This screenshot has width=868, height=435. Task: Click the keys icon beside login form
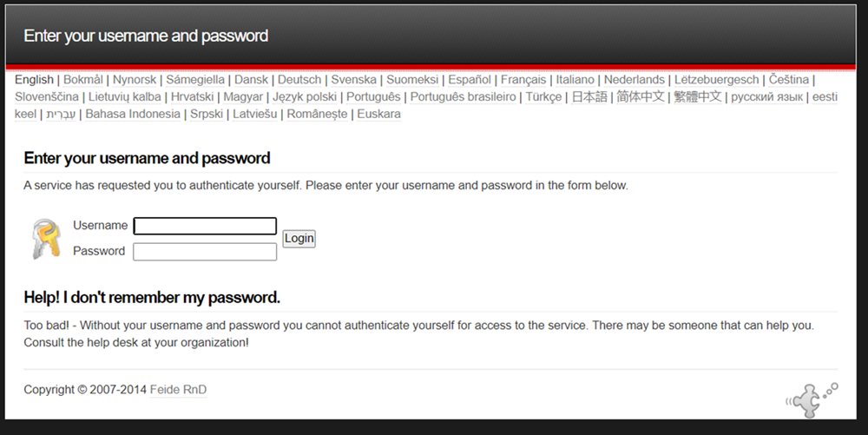click(x=46, y=239)
